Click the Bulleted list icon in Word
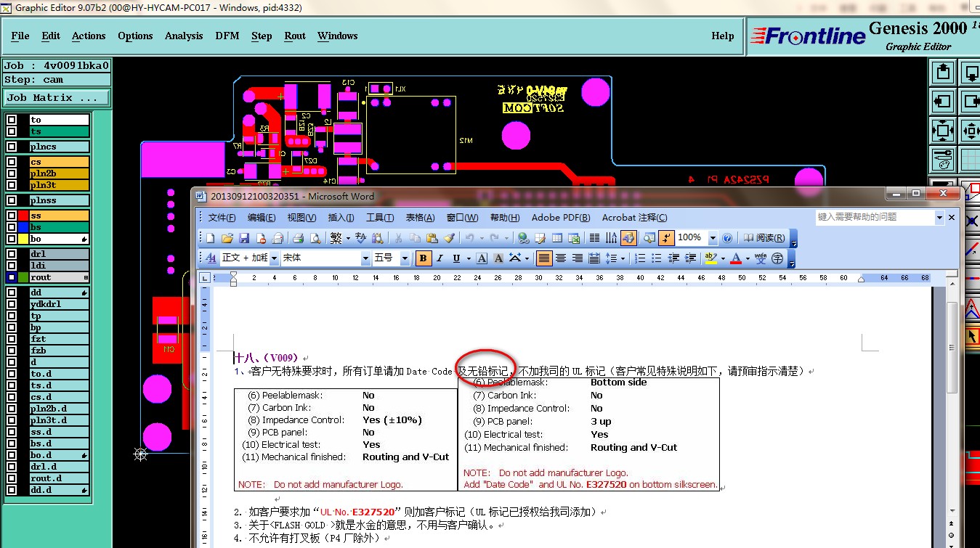Viewport: 980px width, 548px height. click(656, 258)
